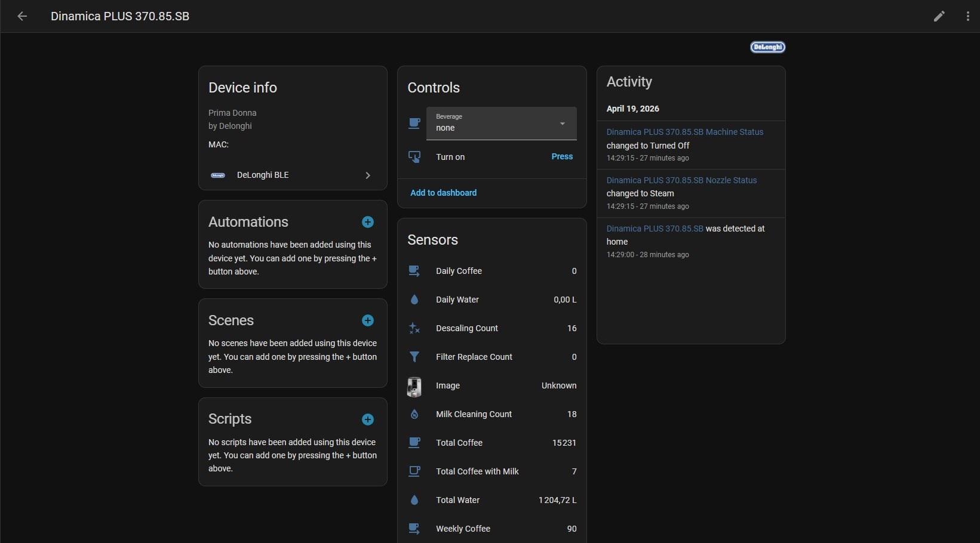Click the Total Water droplet icon
The width and height of the screenshot is (980, 543).
414,500
